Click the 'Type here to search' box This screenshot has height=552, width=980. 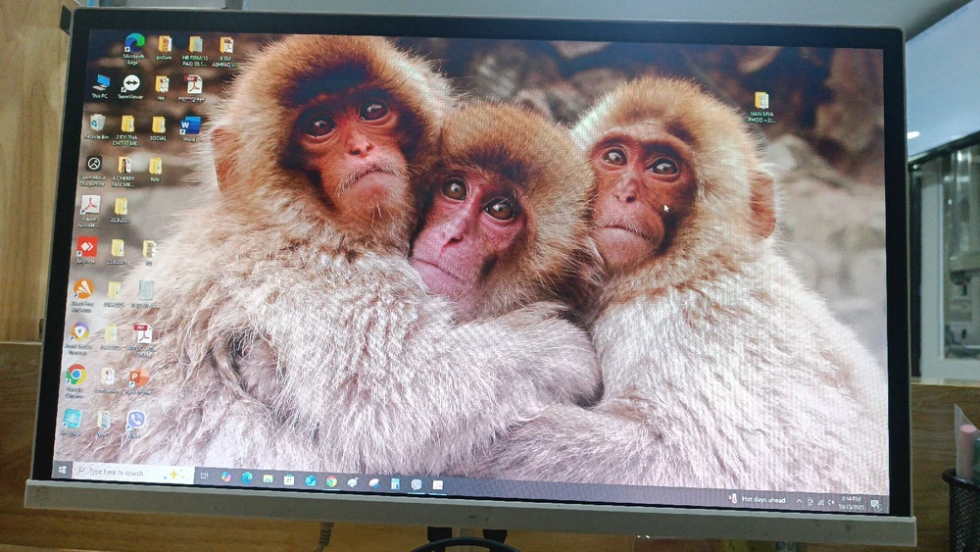coord(127,473)
